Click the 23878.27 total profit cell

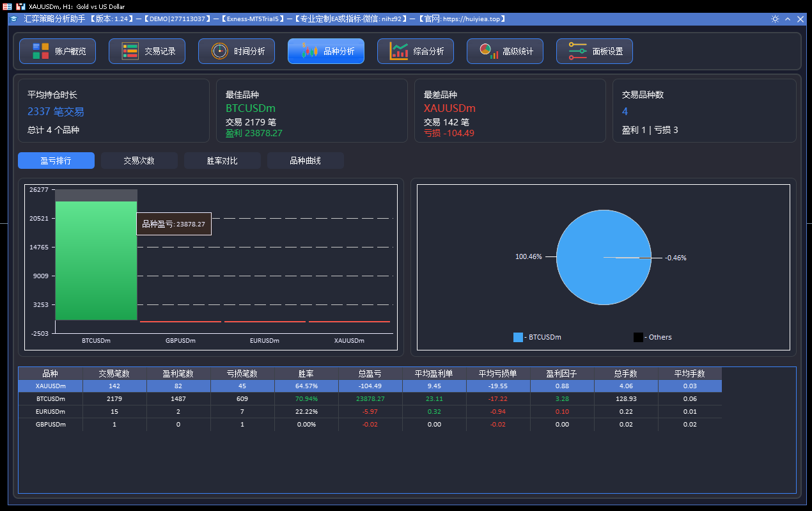[370, 398]
